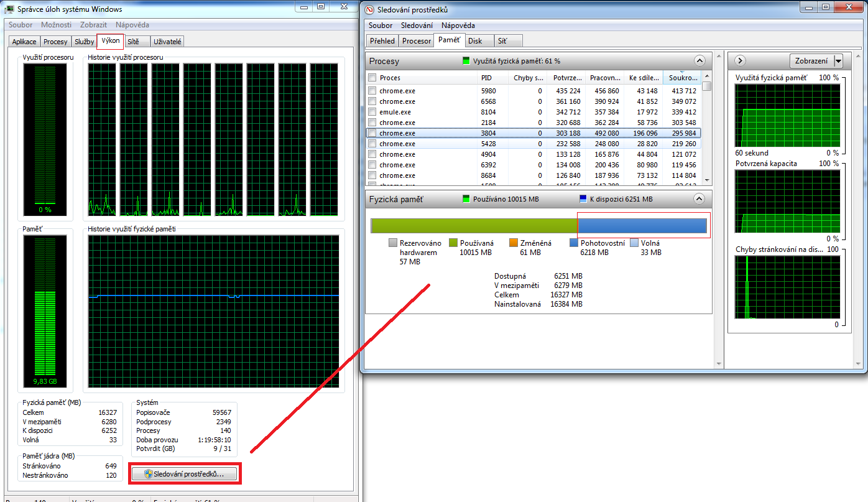The height and width of the screenshot is (502, 868).
Task: Click the PID 3804 cell
Action: coord(488,133)
